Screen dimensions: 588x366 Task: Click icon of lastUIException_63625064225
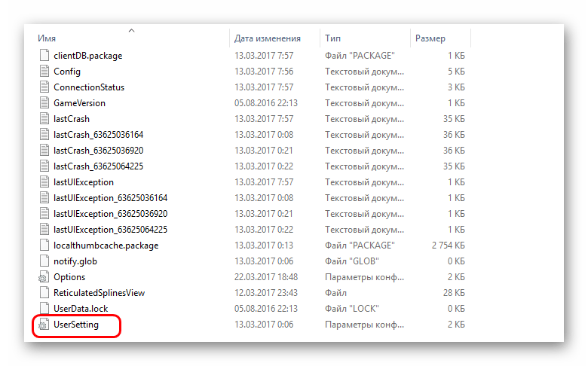point(44,229)
